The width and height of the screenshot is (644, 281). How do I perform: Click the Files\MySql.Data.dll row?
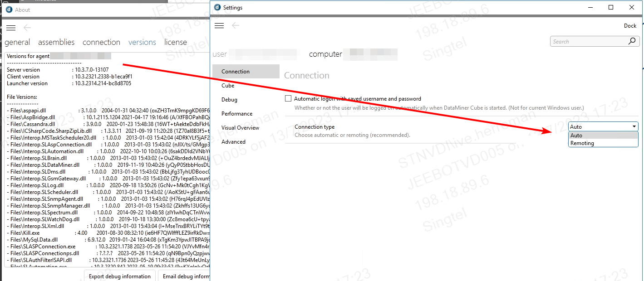tap(108, 240)
